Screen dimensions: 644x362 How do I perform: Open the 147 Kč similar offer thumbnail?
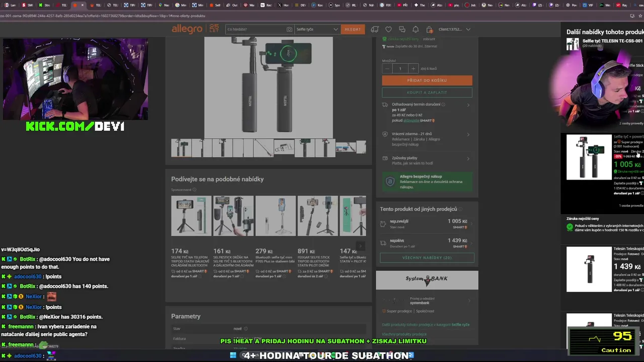[x=353, y=216]
